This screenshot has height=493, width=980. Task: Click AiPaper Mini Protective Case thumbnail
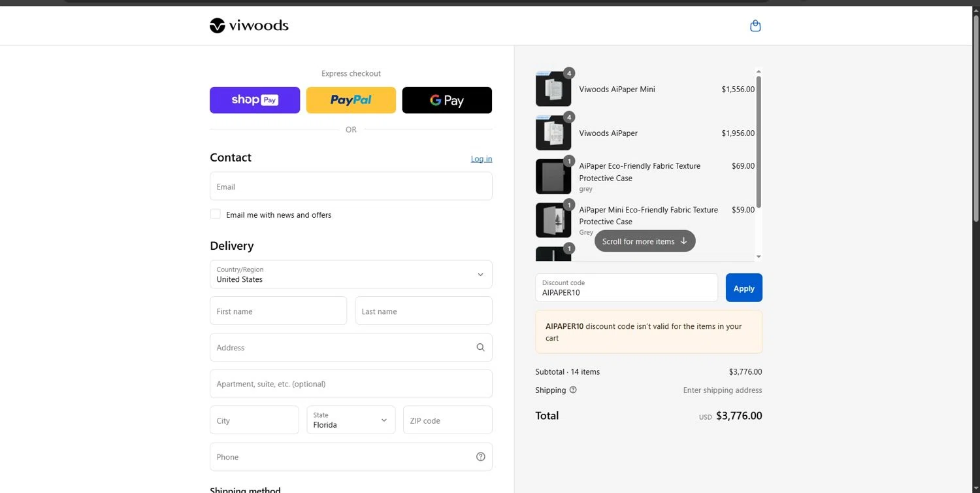click(x=553, y=220)
